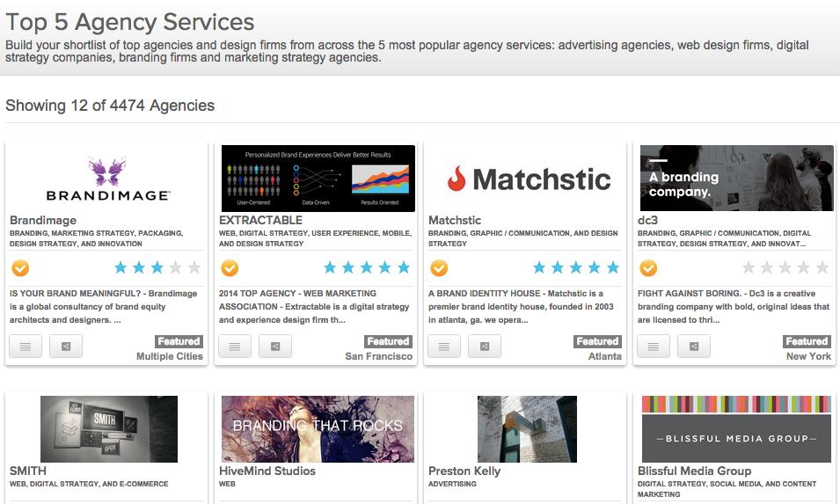Viewport: 840px width, 504px height.
Task: Click the share icon on Matchstic card
Action: (485, 347)
